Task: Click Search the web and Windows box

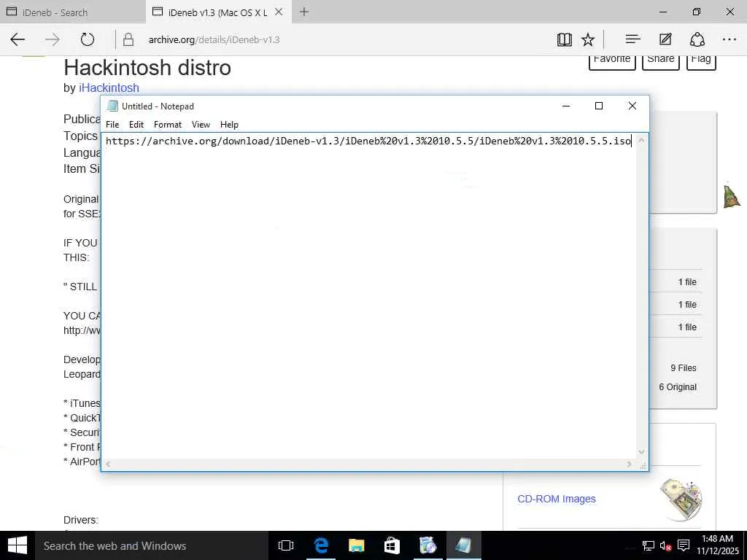Action: [x=152, y=545]
